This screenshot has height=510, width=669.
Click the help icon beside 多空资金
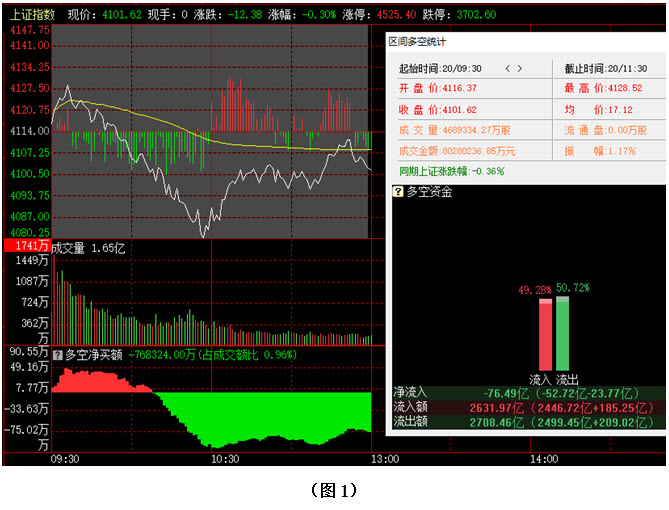click(x=397, y=191)
